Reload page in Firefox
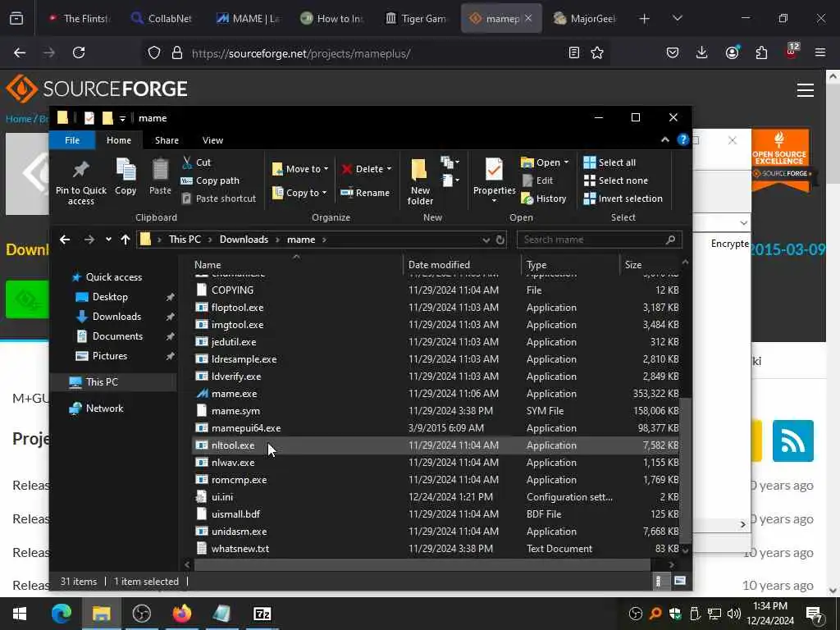 pyautogui.click(x=79, y=52)
